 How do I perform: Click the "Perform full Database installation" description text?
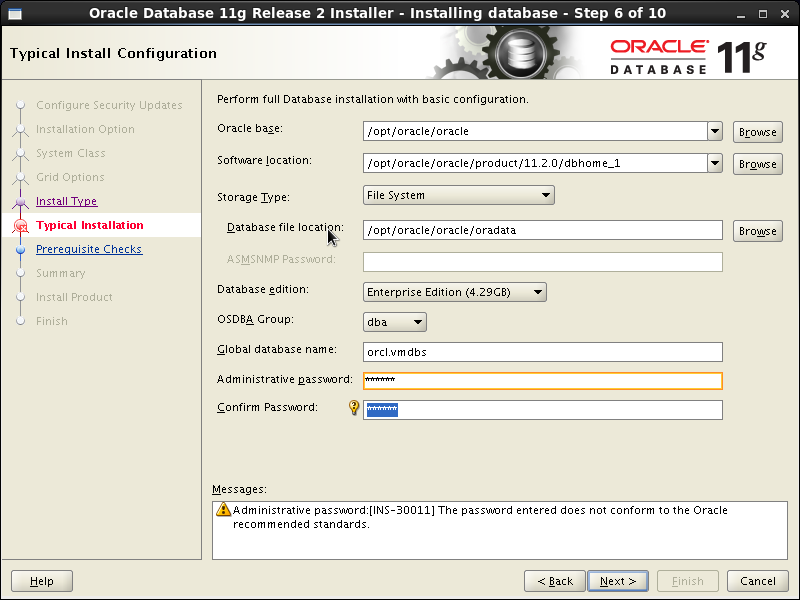pos(372,99)
